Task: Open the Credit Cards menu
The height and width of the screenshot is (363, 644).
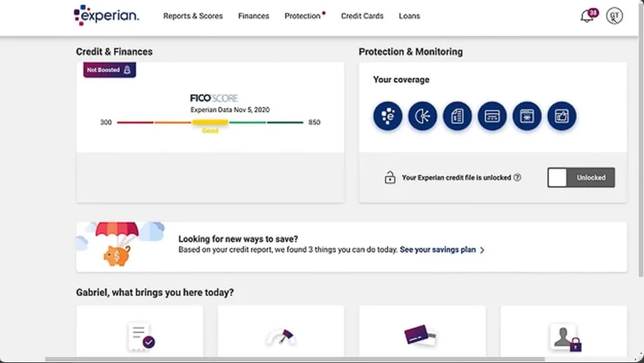Action: click(x=362, y=16)
